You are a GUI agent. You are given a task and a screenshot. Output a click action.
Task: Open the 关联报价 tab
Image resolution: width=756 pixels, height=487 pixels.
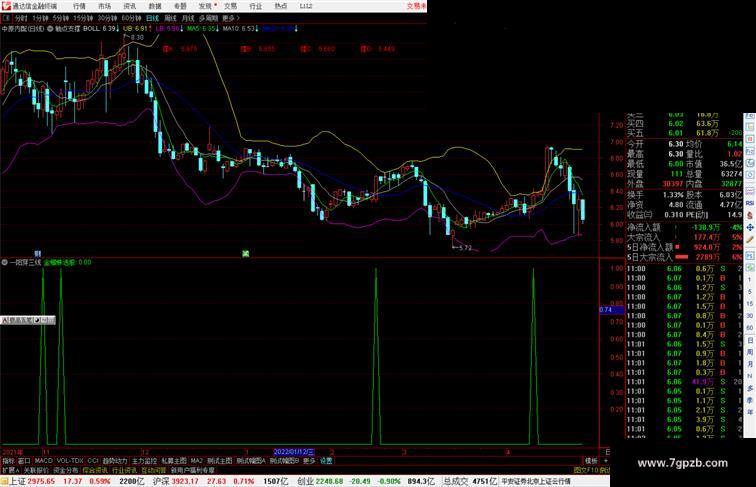(36, 470)
